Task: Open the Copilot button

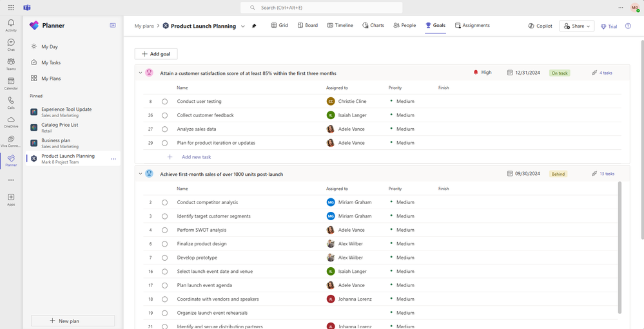Action: [x=540, y=26]
